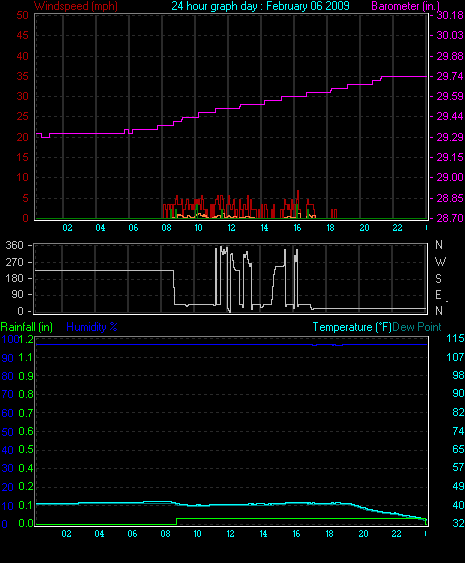The width and height of the screenshot is (465, 563).
Task: Click the 360 wind direction scale value
Action: (x=14, y=246)
